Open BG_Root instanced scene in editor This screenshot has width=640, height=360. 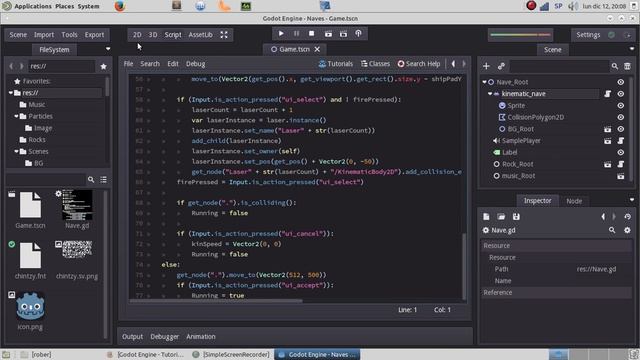point(607,129)
